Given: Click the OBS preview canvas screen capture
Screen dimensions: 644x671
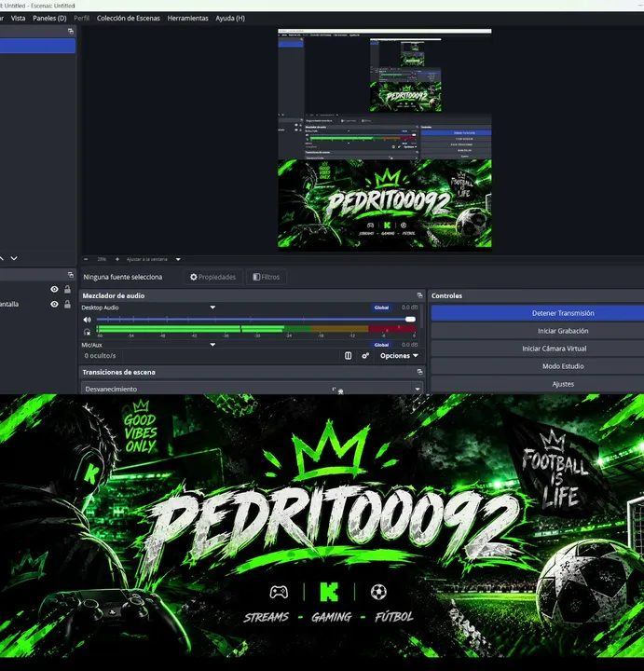Looking at the screenshot, I should [x=385, y=138].
